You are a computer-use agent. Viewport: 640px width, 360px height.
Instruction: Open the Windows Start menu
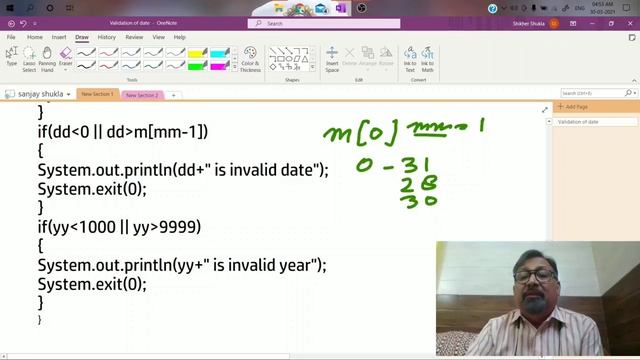click(x=11, y=8)
